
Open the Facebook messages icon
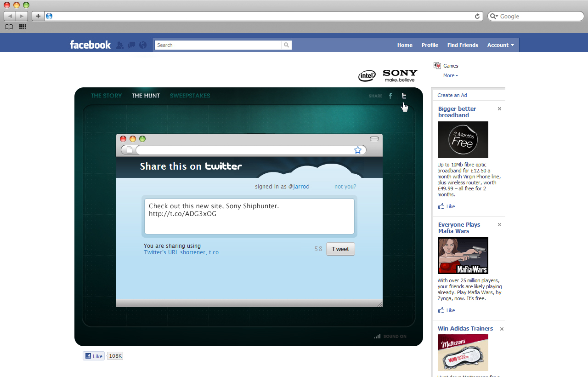coord(131,45)
